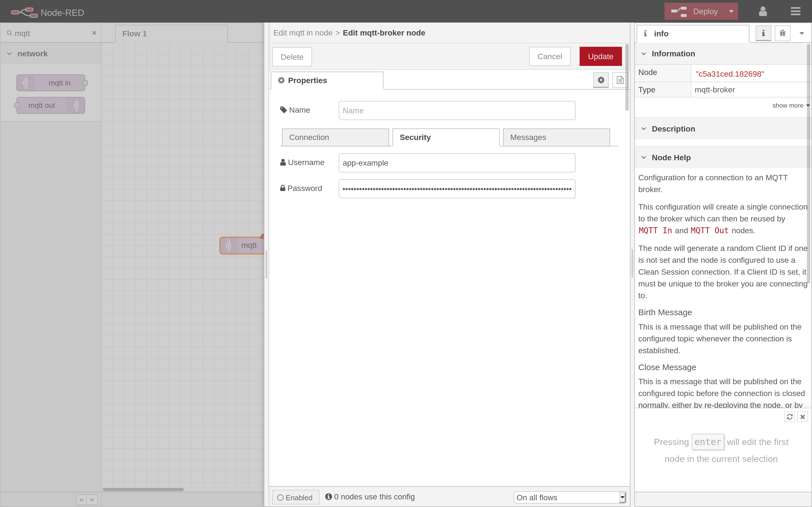Select the debug bug icon in sidebar

pos(782,33)
